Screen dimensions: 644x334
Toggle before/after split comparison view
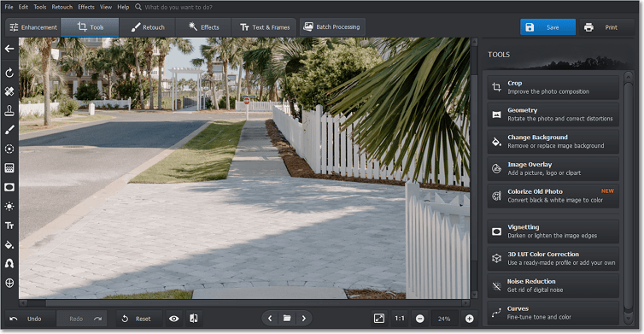(193, 319)
